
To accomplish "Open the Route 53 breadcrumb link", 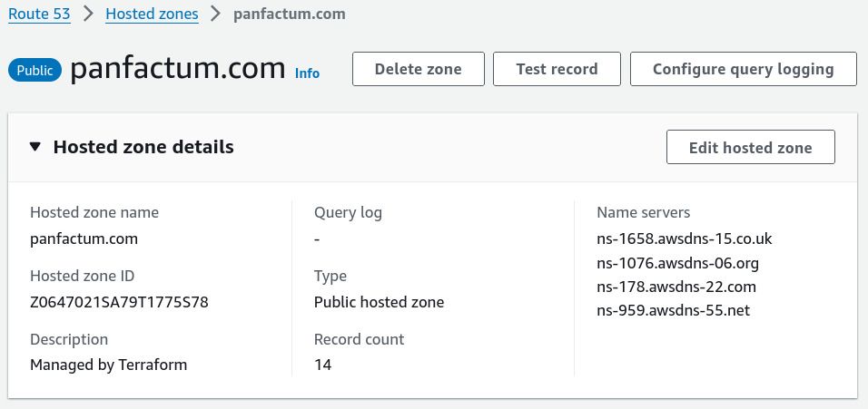I will point(39,14).
